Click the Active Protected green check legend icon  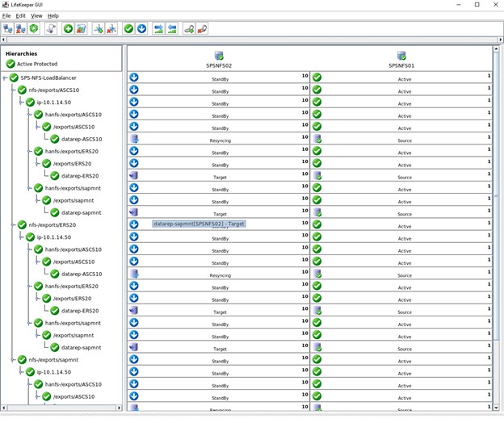(x=10, y=64)
